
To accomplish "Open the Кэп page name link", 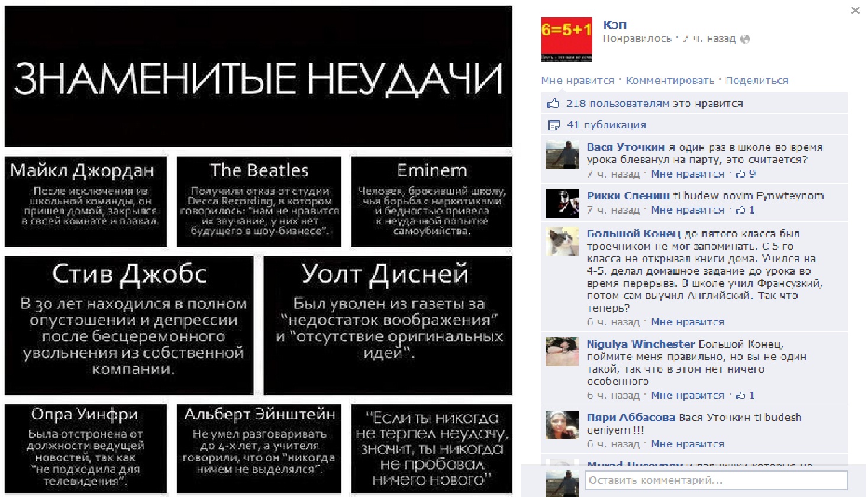I will click(614, 25).
